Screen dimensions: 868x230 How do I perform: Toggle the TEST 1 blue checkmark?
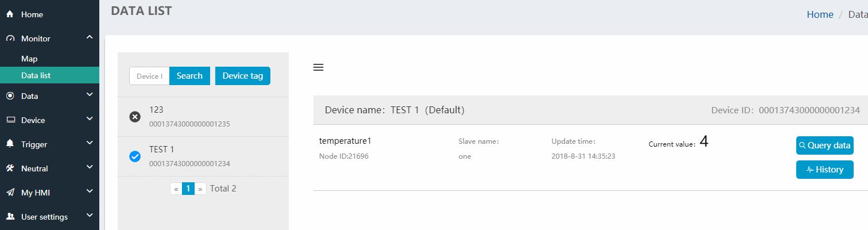tap(135, 156)
